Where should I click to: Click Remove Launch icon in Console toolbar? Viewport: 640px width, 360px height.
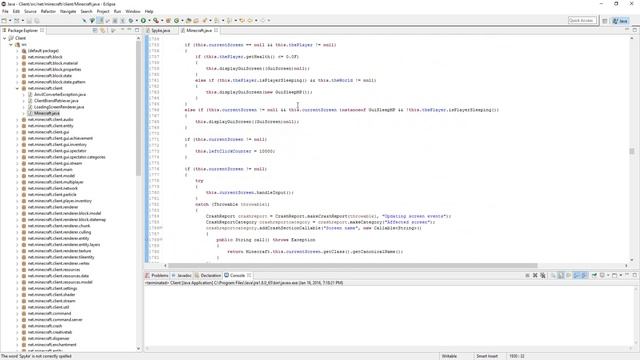pyautogui.click(x=535, y=276)
